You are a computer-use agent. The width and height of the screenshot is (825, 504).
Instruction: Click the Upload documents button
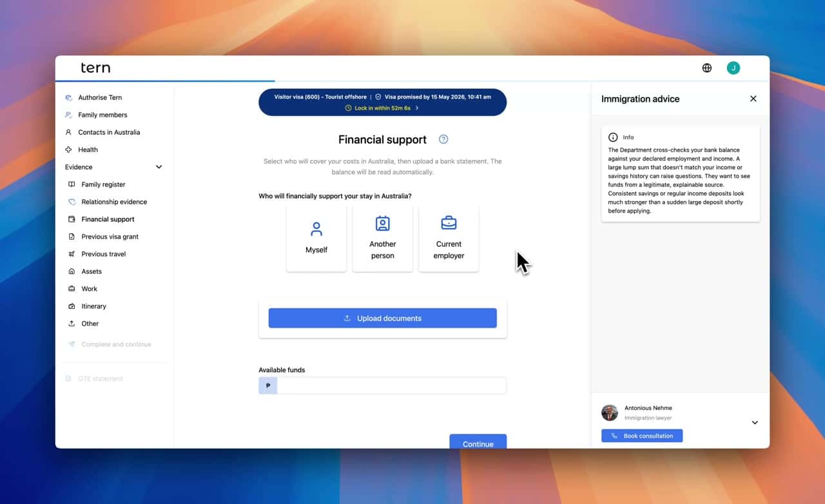(382, 318)
